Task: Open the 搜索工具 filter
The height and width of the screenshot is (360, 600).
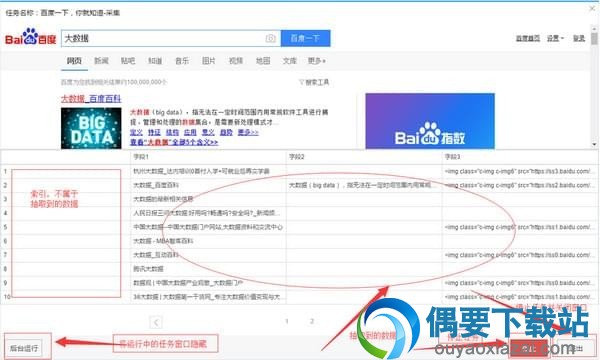Action: (x=314, y=82)
